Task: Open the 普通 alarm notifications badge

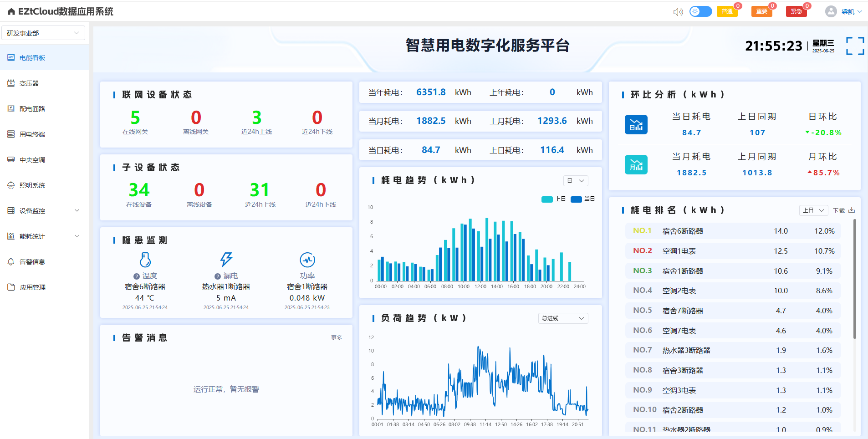Action: (727, 11)
